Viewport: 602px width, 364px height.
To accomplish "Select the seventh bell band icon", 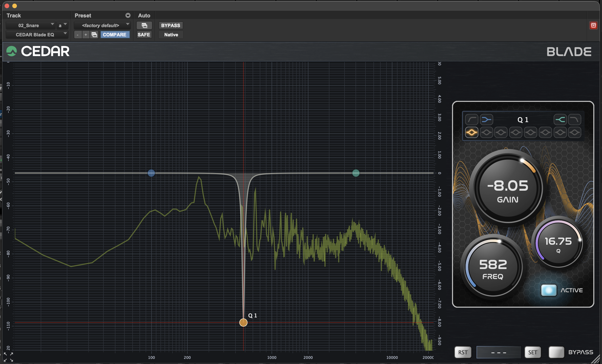I will pyautogui.click(x=560, y=133).
